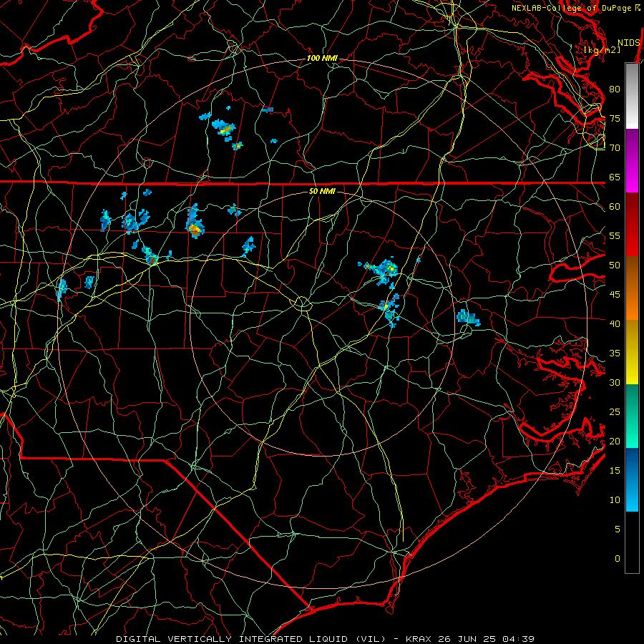Screen dimensions: 644x644
Task: Click the 25 value on VIL scale
Action: pos(615,412)
